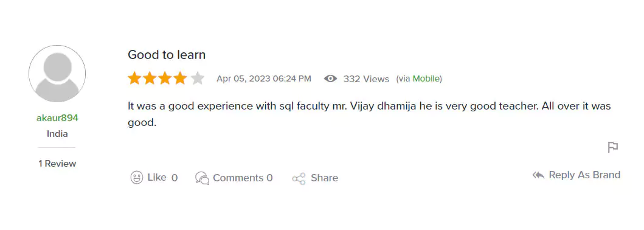Click the default user avatar picture

[x=57, y=74]
